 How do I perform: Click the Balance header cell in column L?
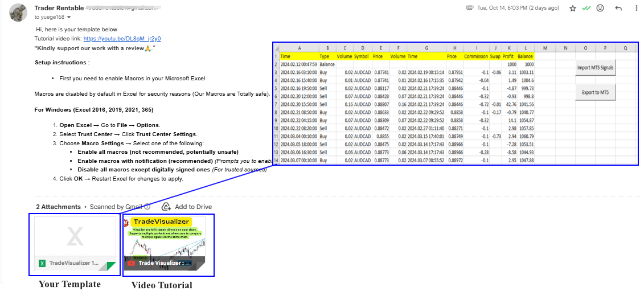click(x=526, y=56)
